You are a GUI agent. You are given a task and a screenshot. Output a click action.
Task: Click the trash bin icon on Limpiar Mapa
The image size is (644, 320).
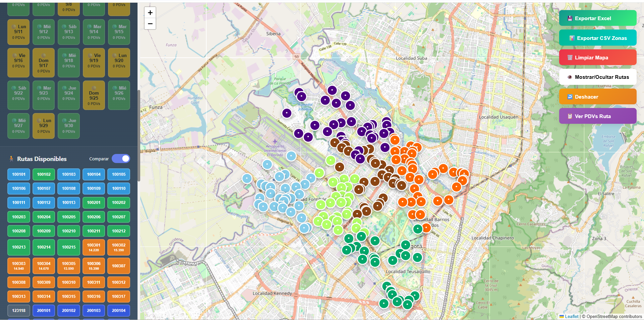tap(570, 57)
